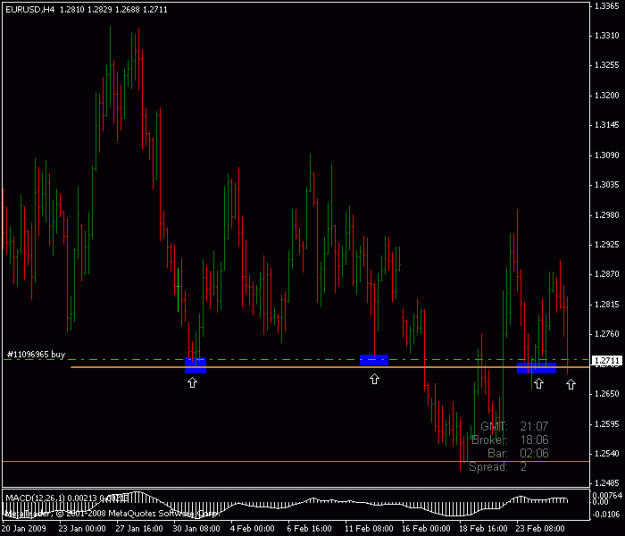Click the Broker 18:06 time readout

510,440
